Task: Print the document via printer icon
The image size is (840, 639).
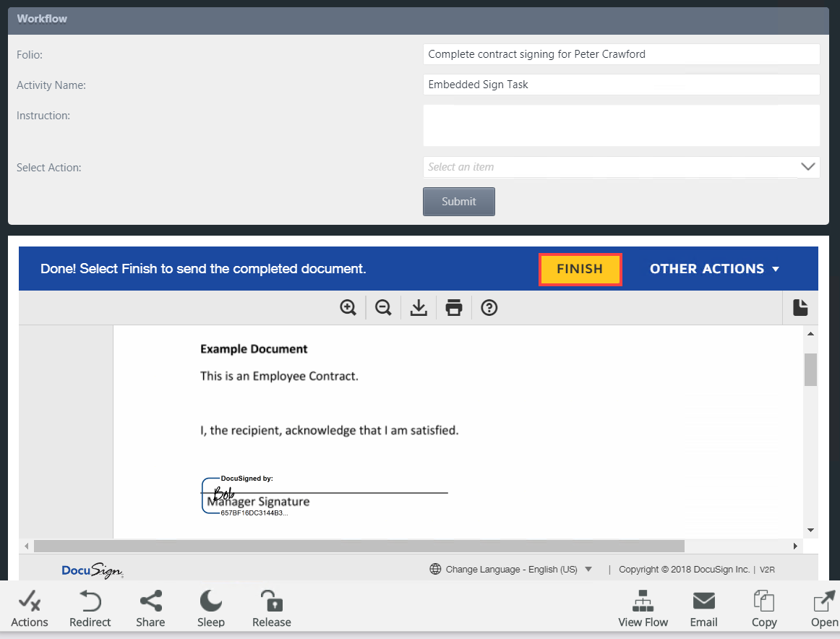Action: [x=454, y=307]
